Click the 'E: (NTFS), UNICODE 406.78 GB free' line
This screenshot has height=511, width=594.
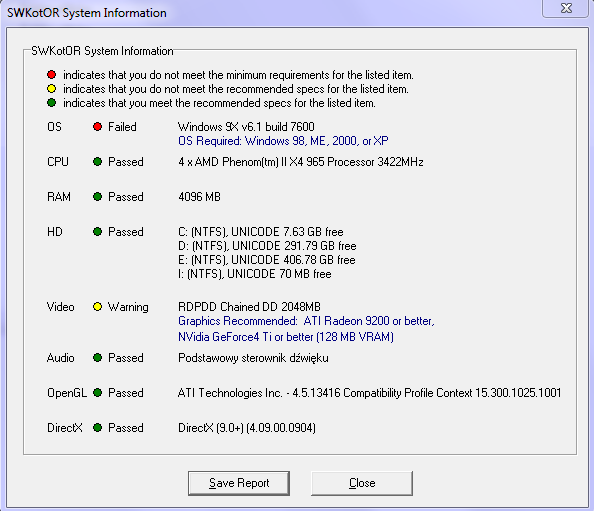[x=267, y=260]
